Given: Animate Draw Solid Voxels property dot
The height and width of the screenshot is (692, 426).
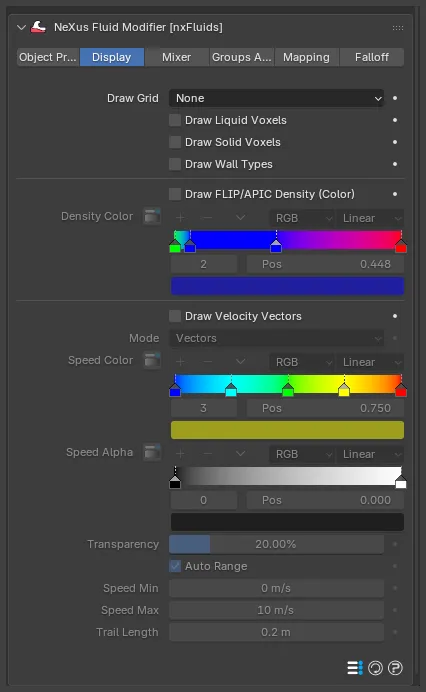Looking at the screenshot, I should point(395,142).
